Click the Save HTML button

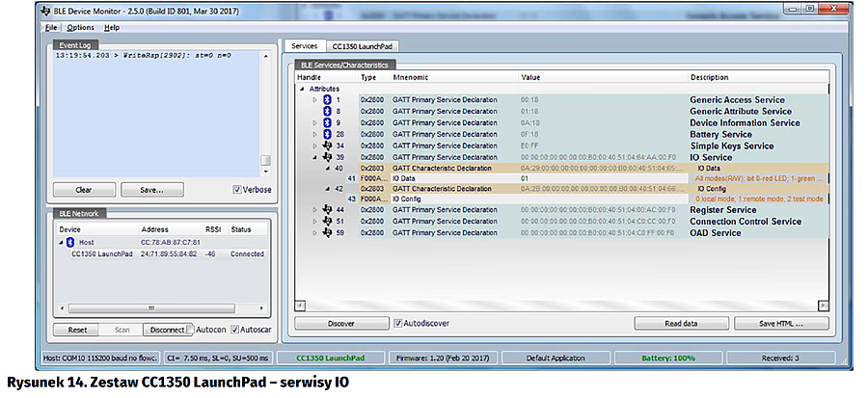click(x=779, y=324)
